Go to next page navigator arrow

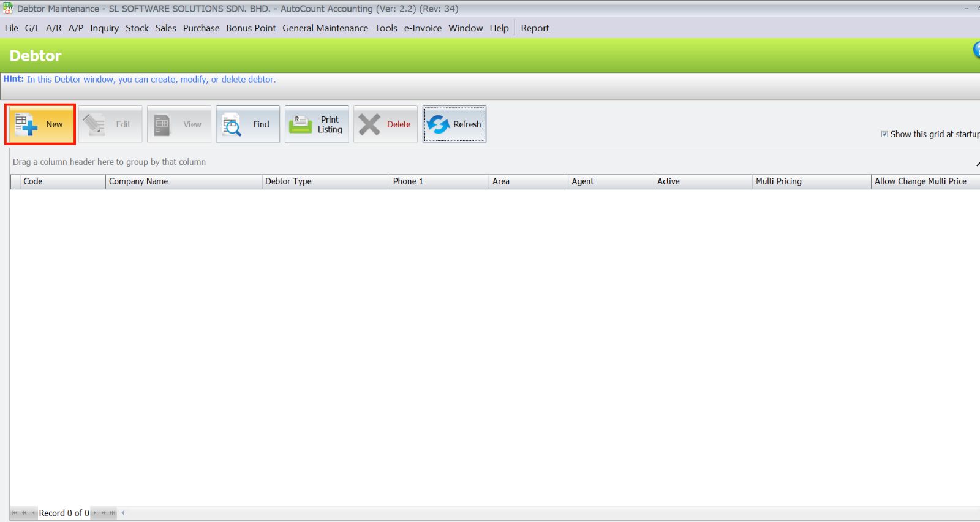pos(104,513)
